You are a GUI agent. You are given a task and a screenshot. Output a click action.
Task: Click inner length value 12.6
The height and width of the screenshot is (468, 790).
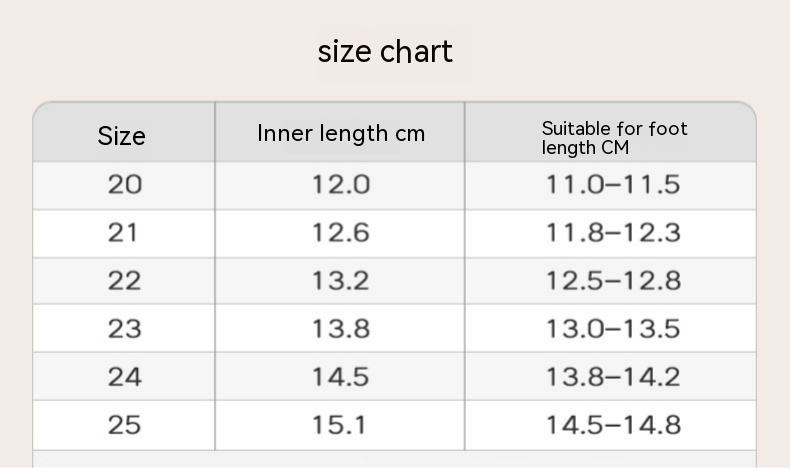pos(340,233)
